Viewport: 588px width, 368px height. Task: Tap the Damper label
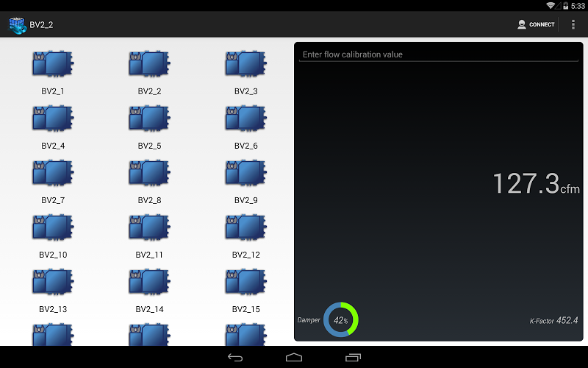coord(309,320)
